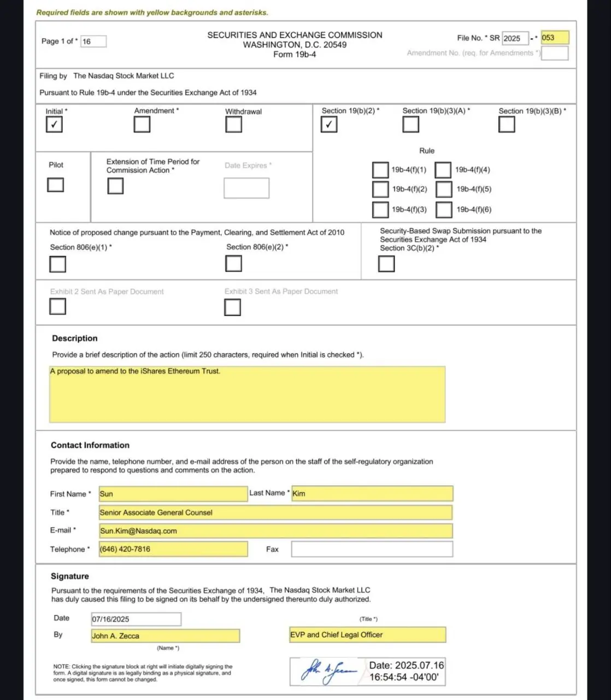Check the Rule 19b-4(f)(5) checkbox
The height and width of the screenshot is (700, 611).
(x=444, y=189)
